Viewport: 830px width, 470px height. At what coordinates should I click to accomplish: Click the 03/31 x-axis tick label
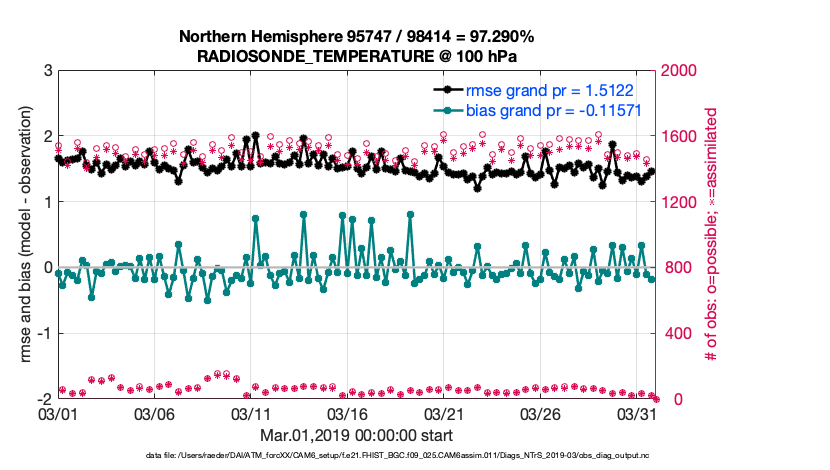[x=639, y=414]
